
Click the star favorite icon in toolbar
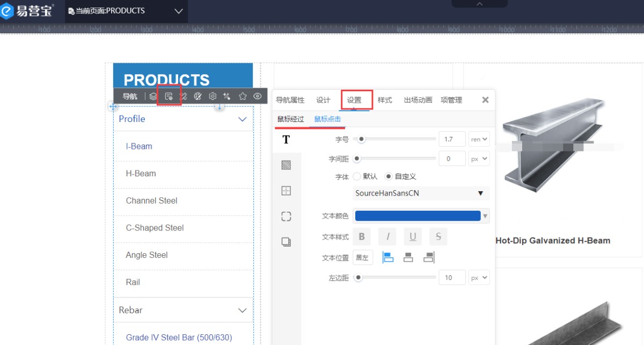point(243,96)
